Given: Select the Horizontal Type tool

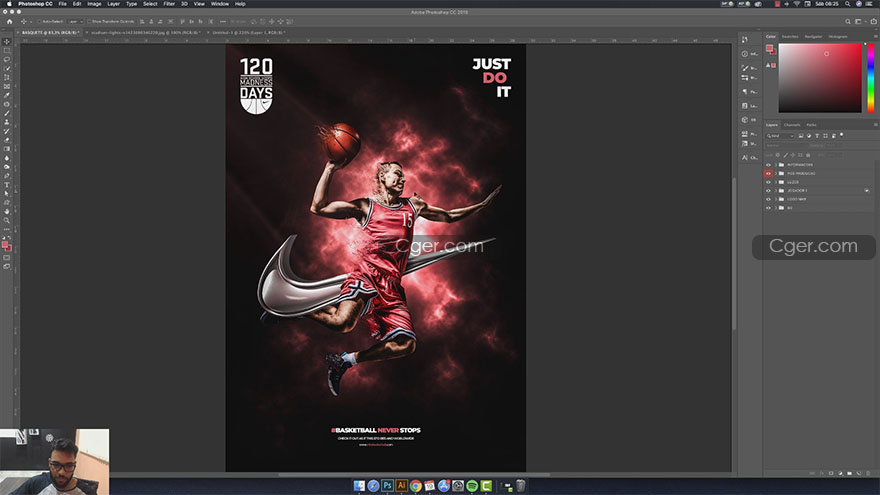Looking at the screenshot, I should tap(7, 185).
